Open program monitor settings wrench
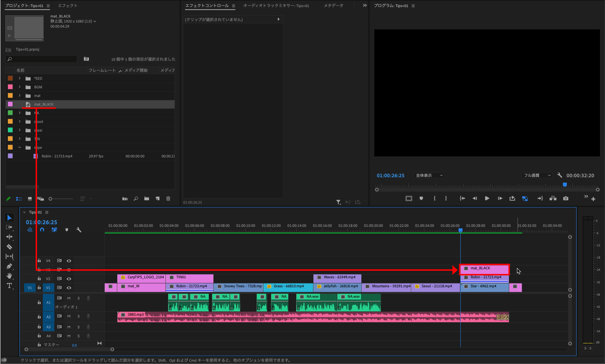 click(560, 175)
